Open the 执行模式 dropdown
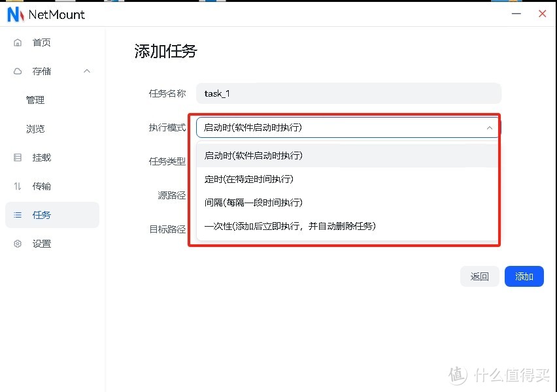The height and width of the screenshot is (392, 557). (346, 128)
